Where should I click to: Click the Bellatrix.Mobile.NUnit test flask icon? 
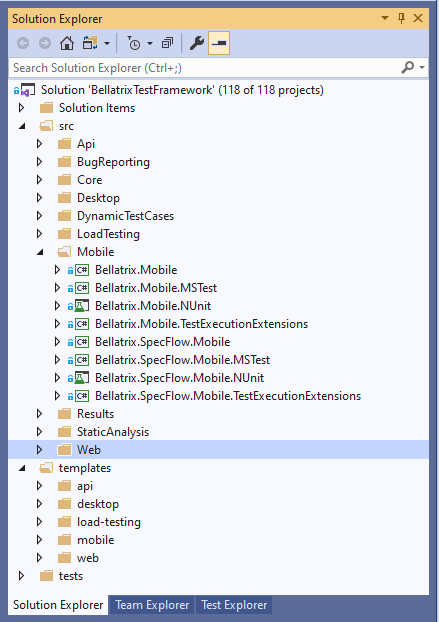(82, 306)
